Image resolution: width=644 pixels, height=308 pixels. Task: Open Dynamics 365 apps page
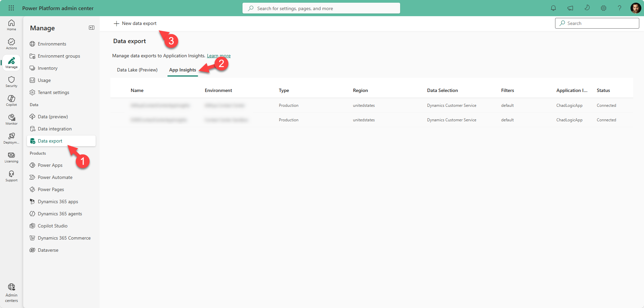(x=61, y=202)
